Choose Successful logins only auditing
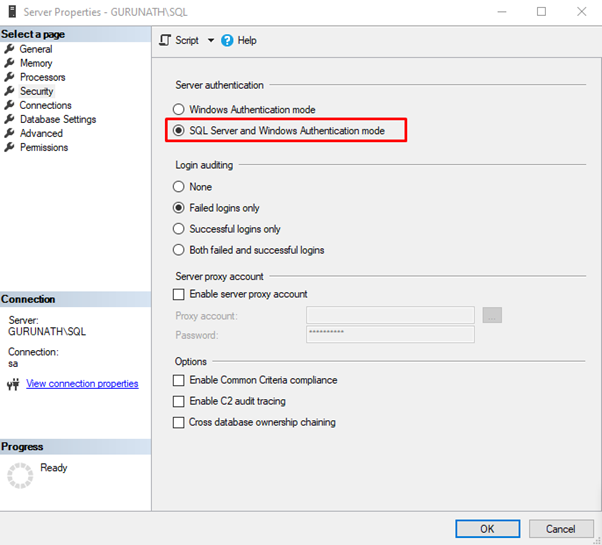The height and width of the screenshot is (545, 602). (x=227, y=229)
